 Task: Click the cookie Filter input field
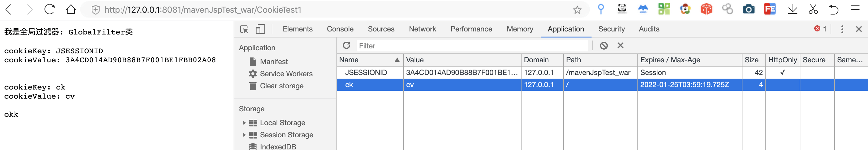472,46
